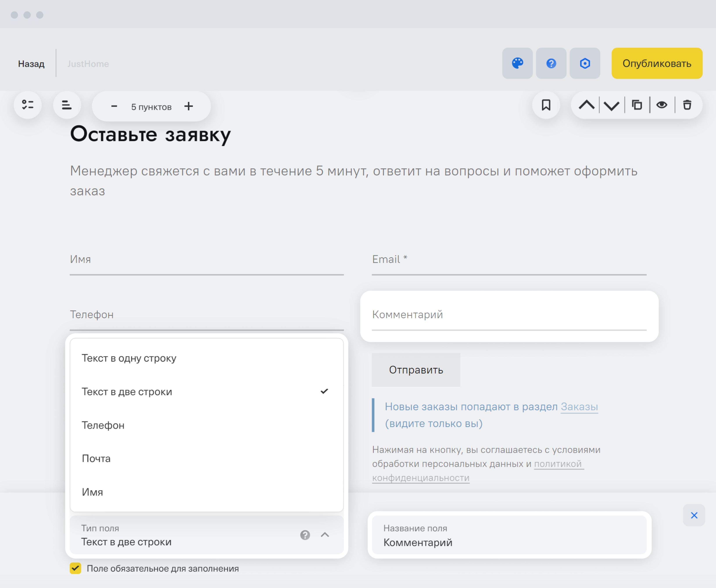Choose 'Почта' field type option
This screenshot has height=588, width=716.
207,458
